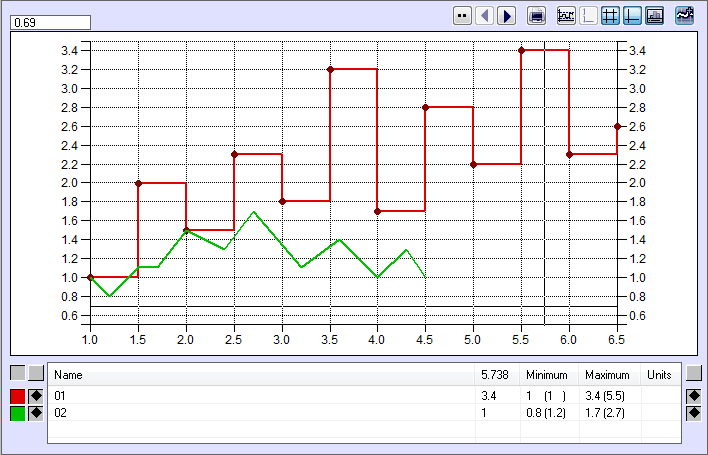708x455 pixels.
Task: Click the printer icon to print the chart
Action: point(537,16)
